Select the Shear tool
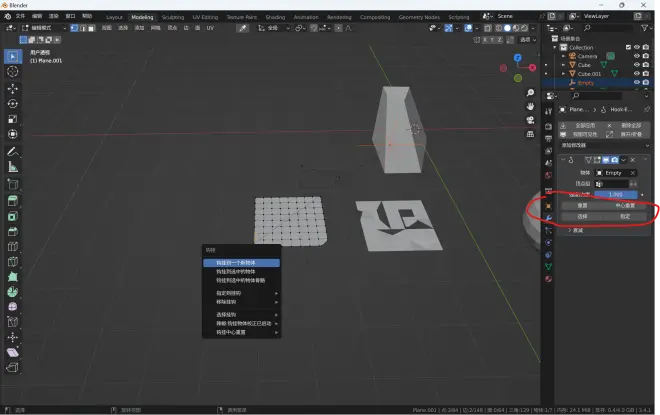The height and width of the screenshot is (415, 660). coord(13,352)
